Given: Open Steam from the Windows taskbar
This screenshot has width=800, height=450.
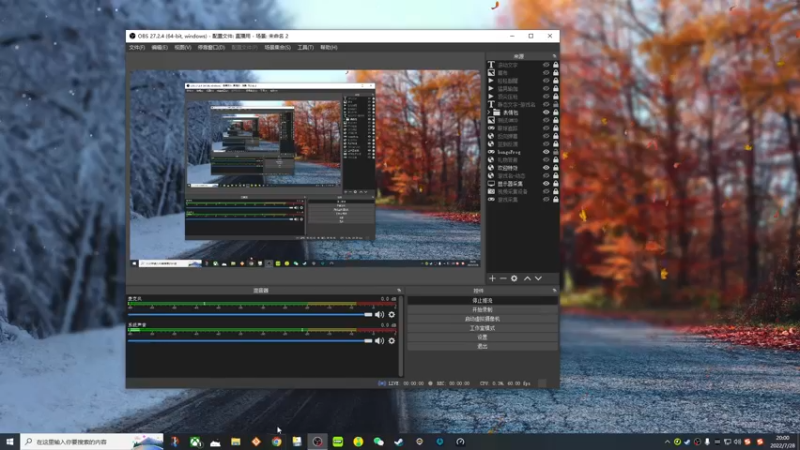Looking at the screenshot, I should pos(399,441).
